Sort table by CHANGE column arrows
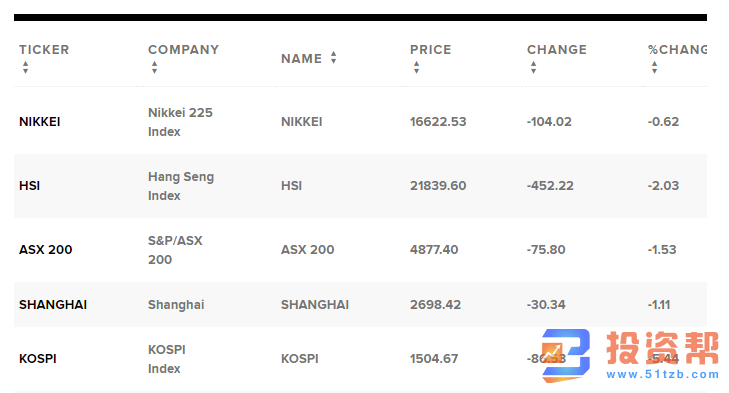The height and width of the screenshot is (393, 729). click(533, 67)
